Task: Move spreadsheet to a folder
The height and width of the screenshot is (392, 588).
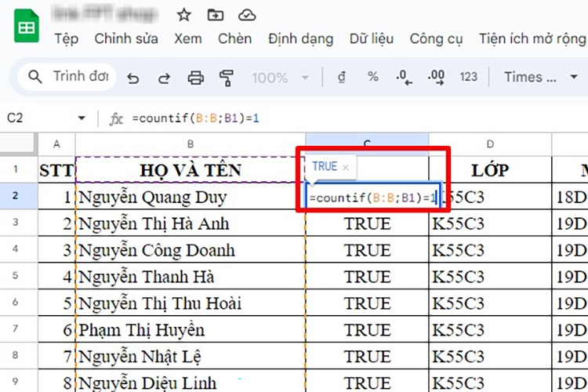Action: coord(216,15)
